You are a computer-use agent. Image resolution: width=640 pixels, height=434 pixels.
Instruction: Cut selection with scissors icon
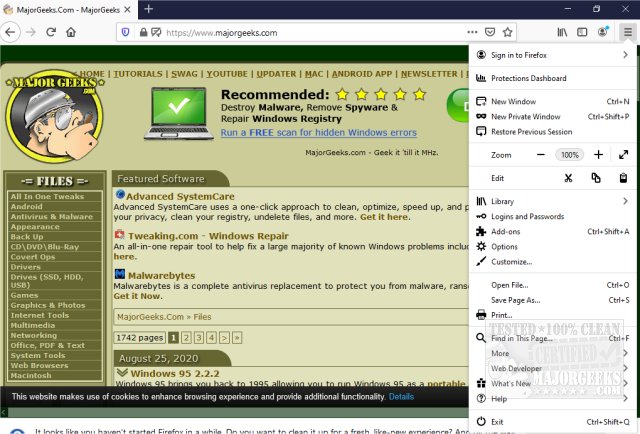pos(568,178)
